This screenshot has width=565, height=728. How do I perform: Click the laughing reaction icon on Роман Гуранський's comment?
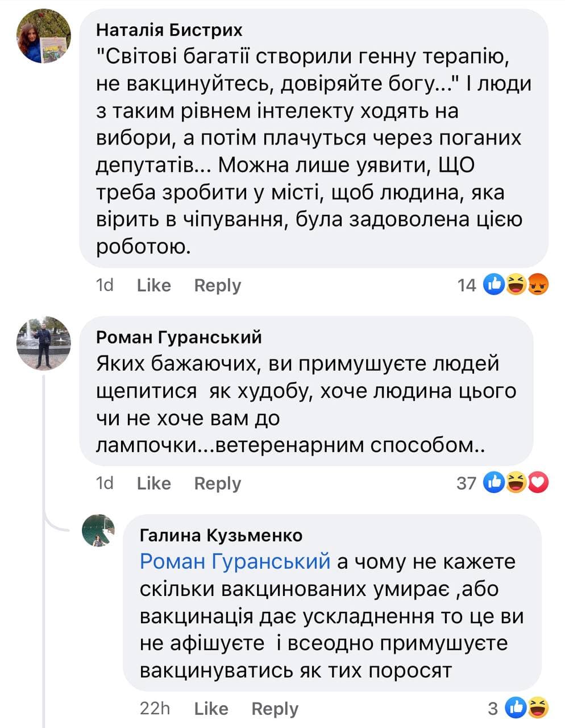[x=516, y=482]
